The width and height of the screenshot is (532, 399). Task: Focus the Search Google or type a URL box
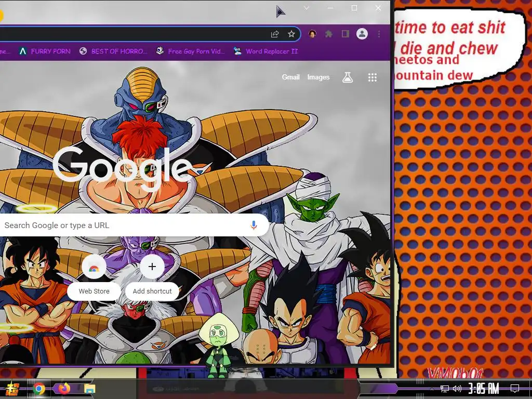[134, 225]
